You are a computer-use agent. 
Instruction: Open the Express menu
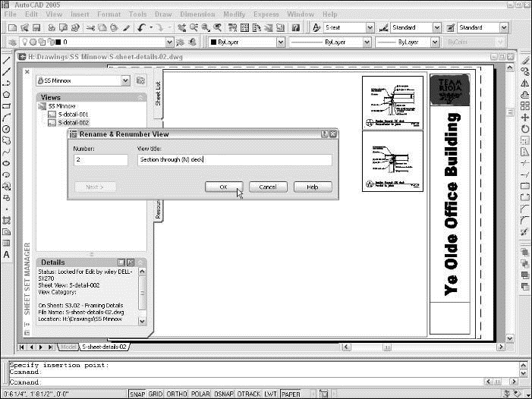click(266, 14)
